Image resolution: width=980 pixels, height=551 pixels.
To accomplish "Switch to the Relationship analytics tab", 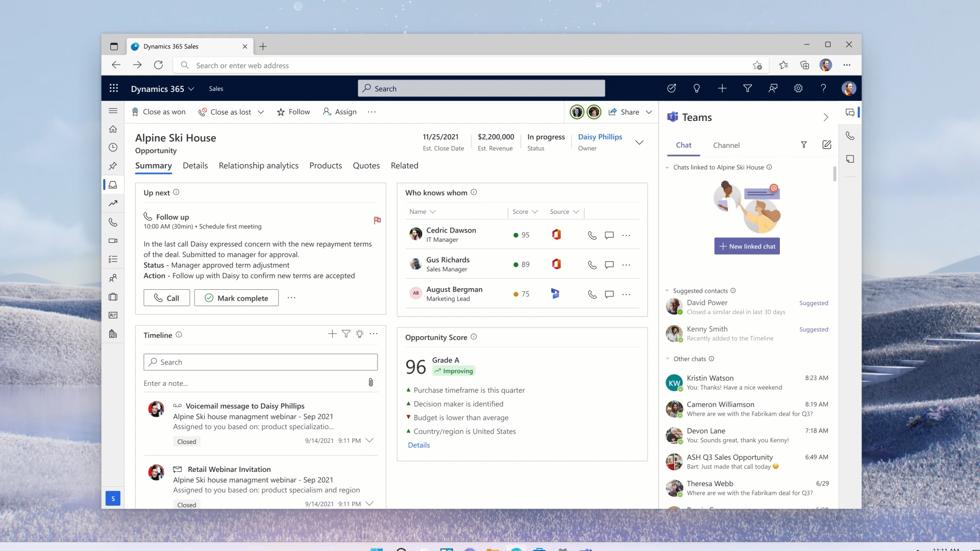I will (x=258, y=165).
